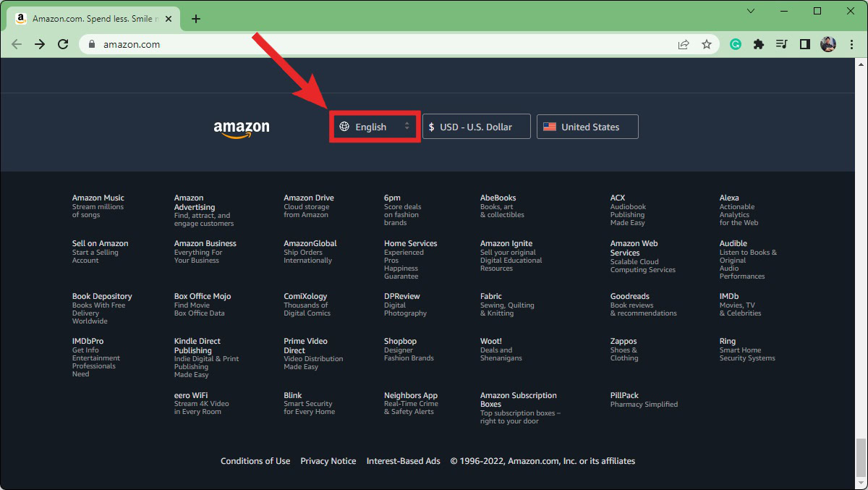Screen dimensions: 868x490
Task: Open the AbeBooks link
Action: 498,198
